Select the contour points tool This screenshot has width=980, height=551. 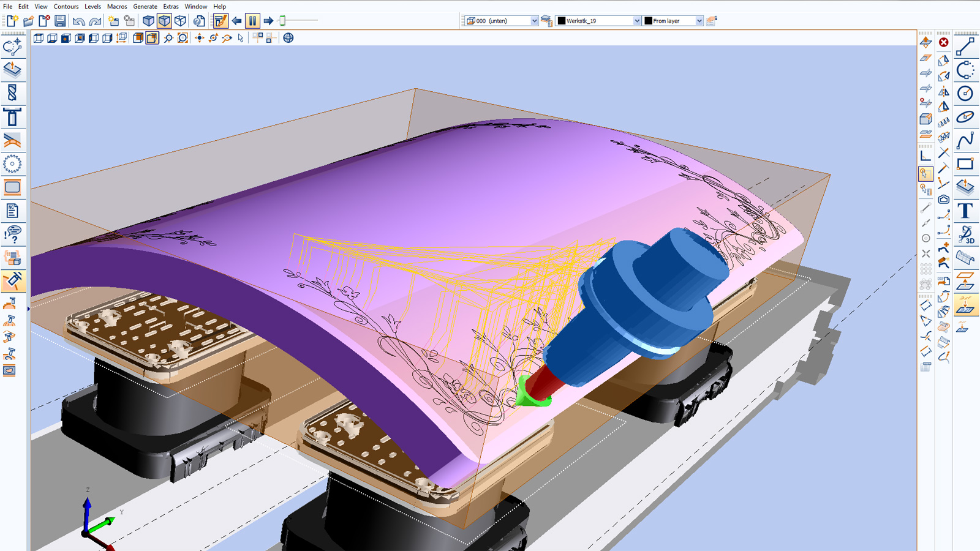12,47
